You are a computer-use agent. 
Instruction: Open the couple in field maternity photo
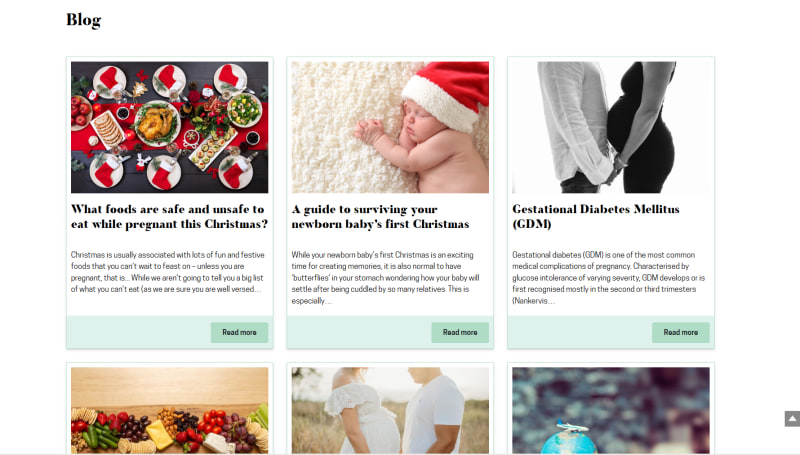pos(390,410)
